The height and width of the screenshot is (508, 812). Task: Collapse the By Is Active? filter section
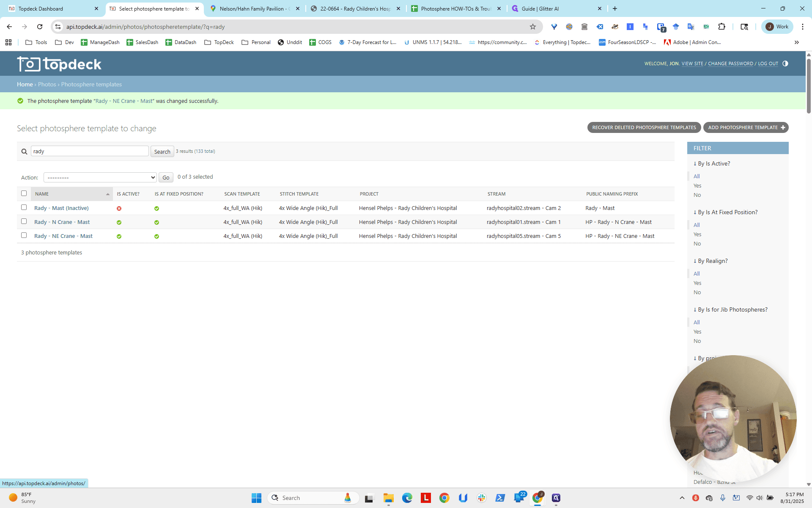coord(712,164)
